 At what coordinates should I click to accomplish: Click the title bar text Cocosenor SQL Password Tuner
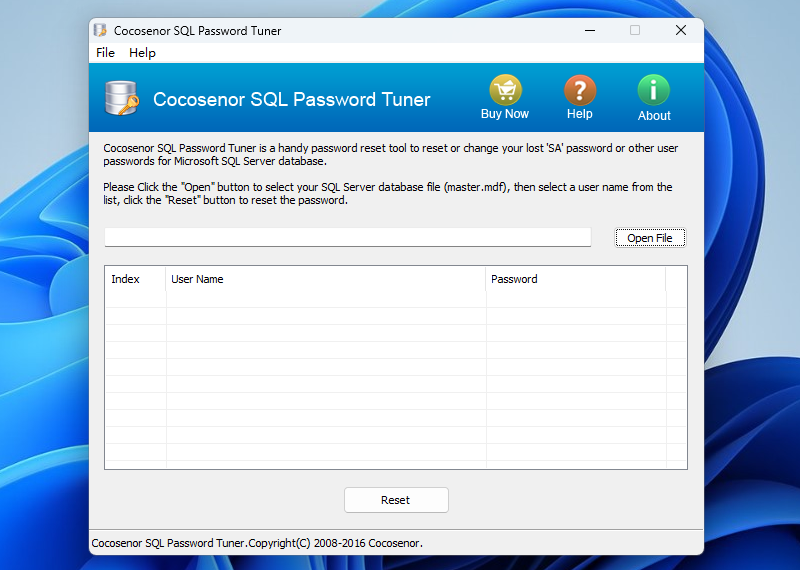coord(197,31)
